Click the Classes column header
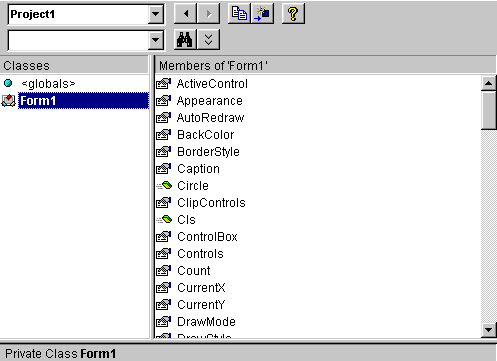 pos(74,65)
